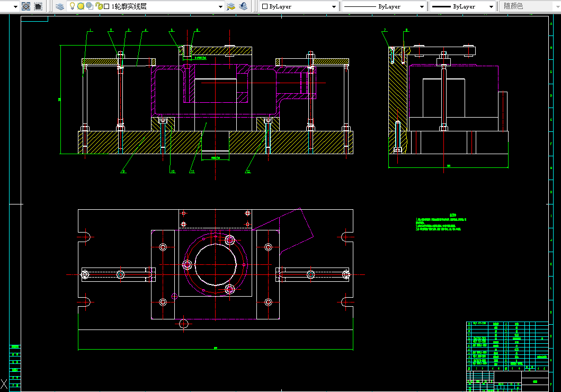Toggle the layer lock padlock icon

[x=99, y=6]
